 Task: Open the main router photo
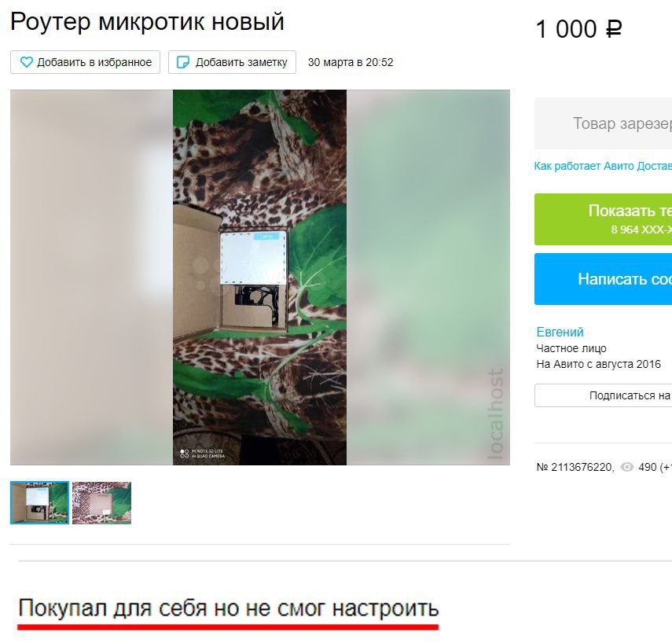(259, 277)
